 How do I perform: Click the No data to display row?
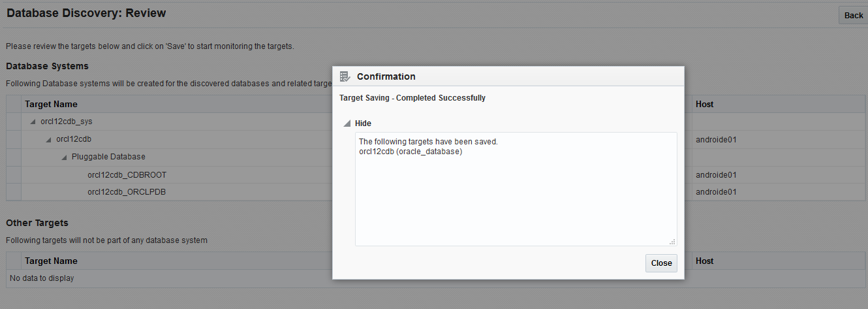point(436,278)
